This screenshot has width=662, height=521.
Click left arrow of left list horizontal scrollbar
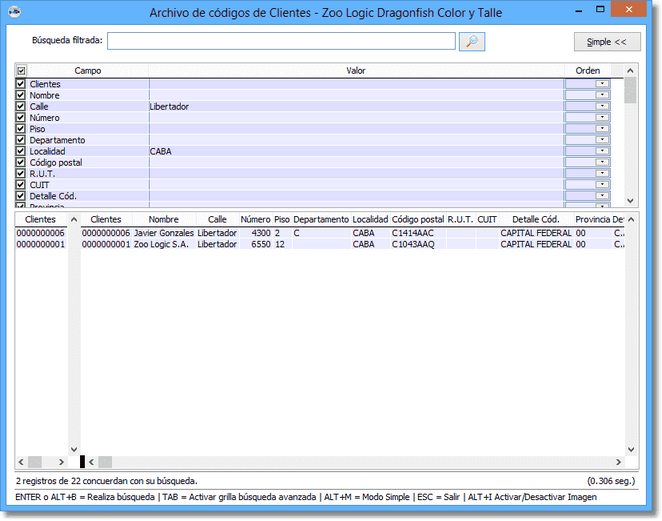coord(21,462)
